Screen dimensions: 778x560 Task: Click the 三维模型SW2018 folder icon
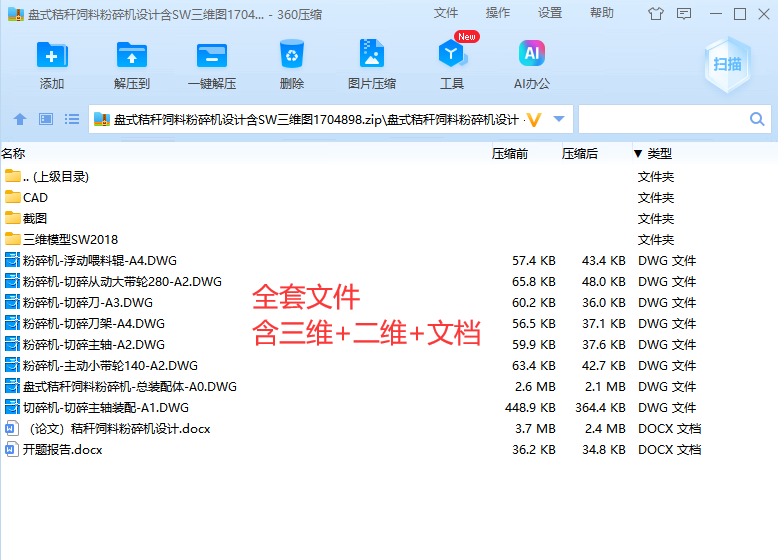pos(13,239)
